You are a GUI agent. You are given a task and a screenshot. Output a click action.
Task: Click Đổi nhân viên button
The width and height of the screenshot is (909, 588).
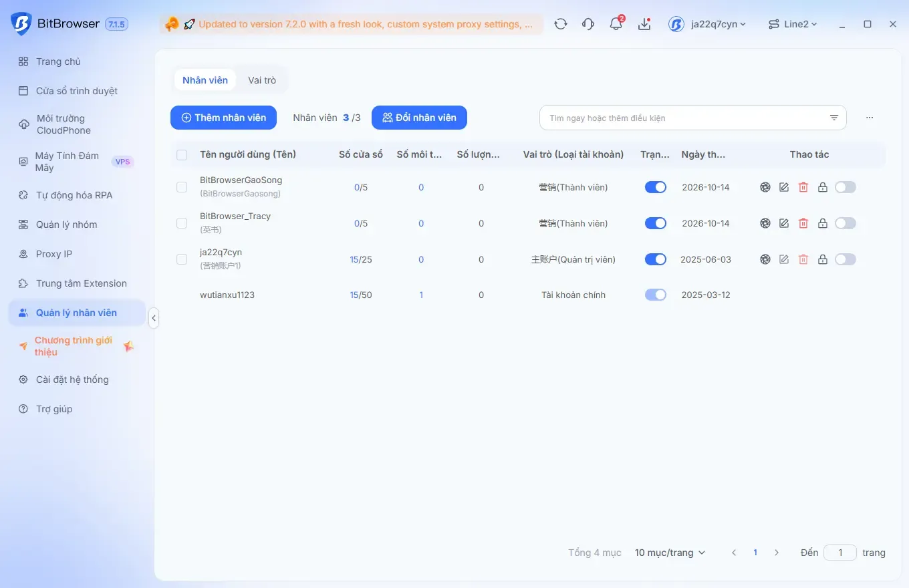[419, 118]
